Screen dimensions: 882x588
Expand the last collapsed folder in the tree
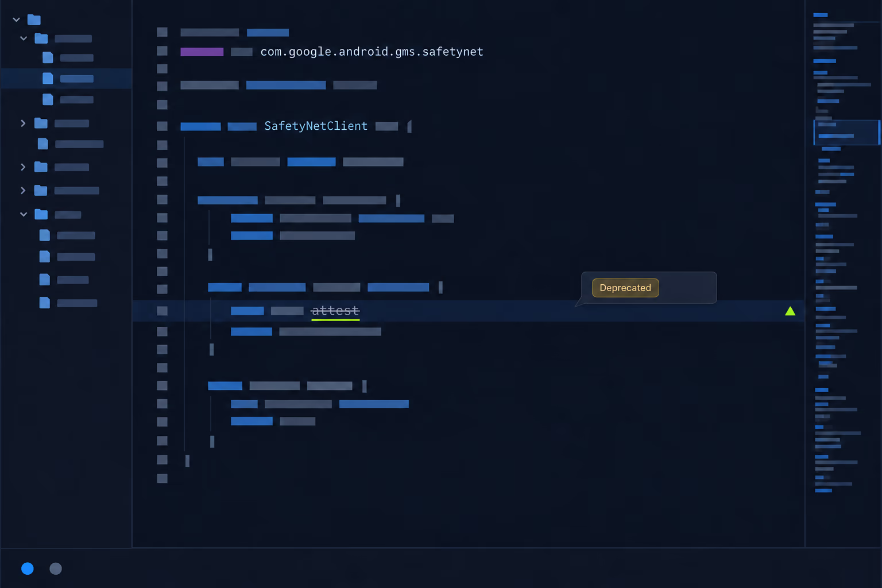point(23,190)
